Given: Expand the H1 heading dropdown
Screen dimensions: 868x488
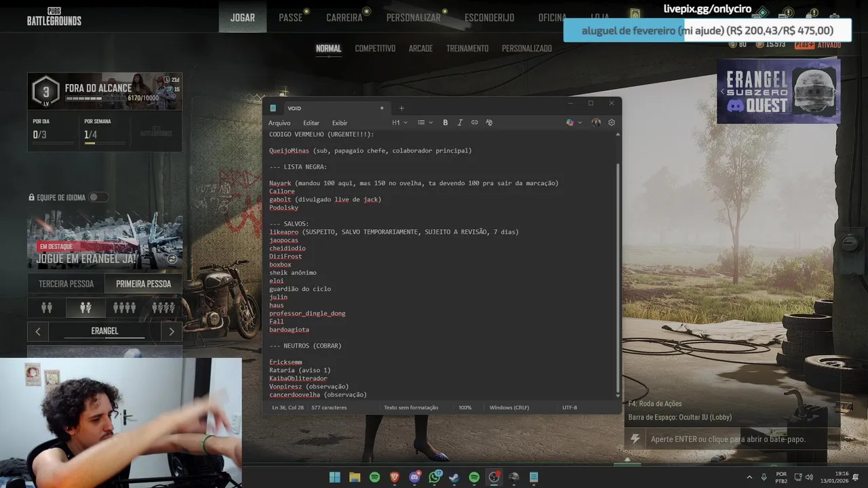Looking at the screenshot, I should coord(399,123).
